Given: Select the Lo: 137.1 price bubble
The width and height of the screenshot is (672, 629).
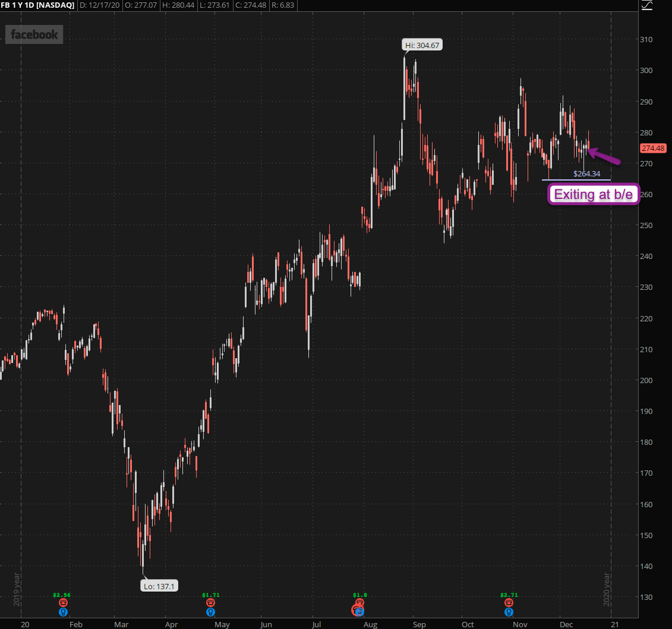Looking at the screenshot, I should tap(159, 586).
